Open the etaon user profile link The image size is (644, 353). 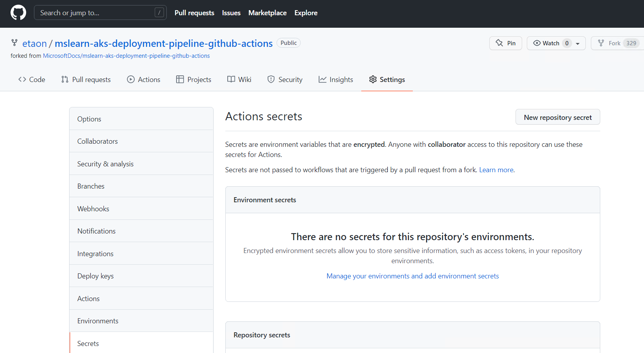(x=34, y=43)
